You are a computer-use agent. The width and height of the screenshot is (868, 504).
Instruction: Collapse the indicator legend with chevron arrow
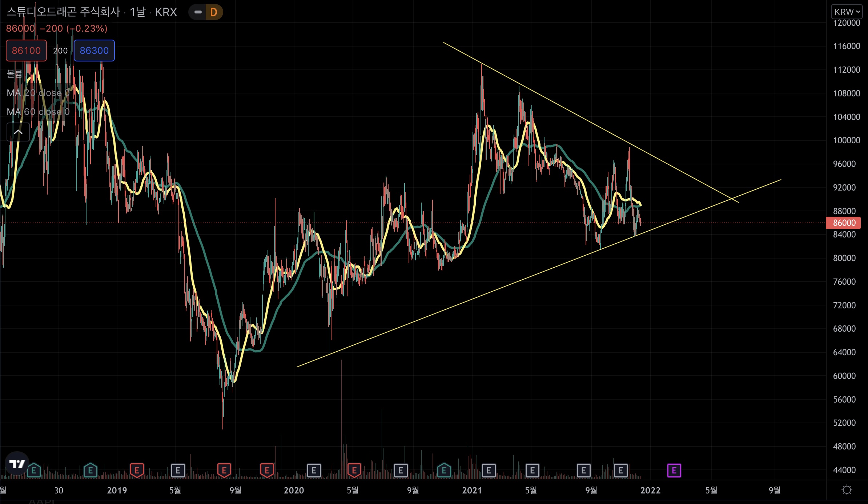(x=18, y=132)
